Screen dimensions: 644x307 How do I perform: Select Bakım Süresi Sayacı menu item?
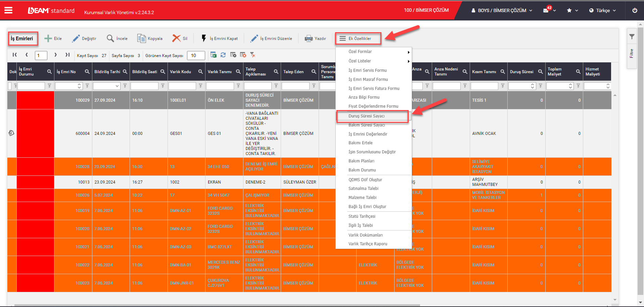[x=367, y=125]
